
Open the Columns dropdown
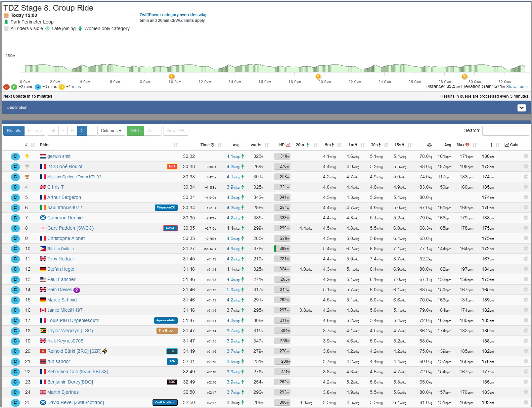(111, 131)
